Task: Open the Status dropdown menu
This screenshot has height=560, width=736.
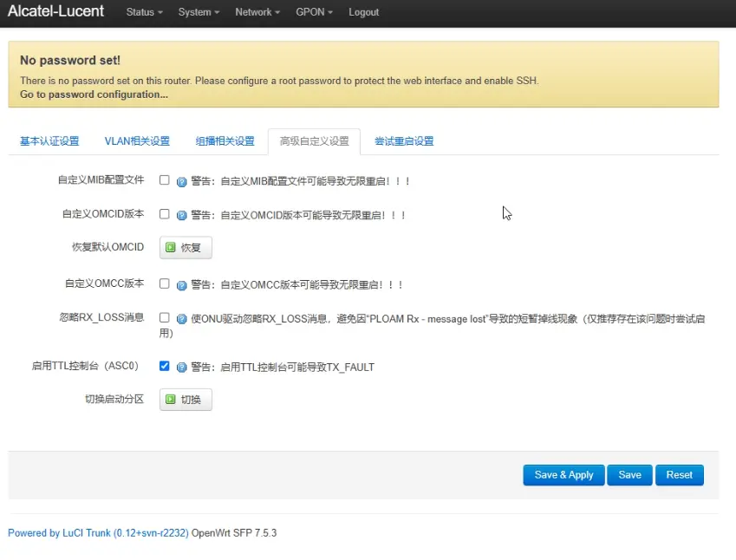Action: coord(144,12)
